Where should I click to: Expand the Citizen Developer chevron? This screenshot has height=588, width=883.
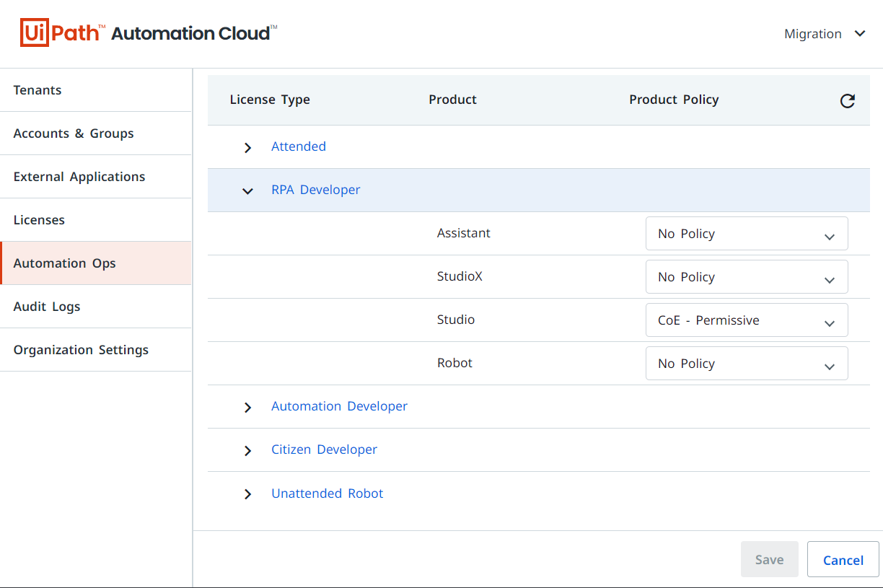click(247, 450)
